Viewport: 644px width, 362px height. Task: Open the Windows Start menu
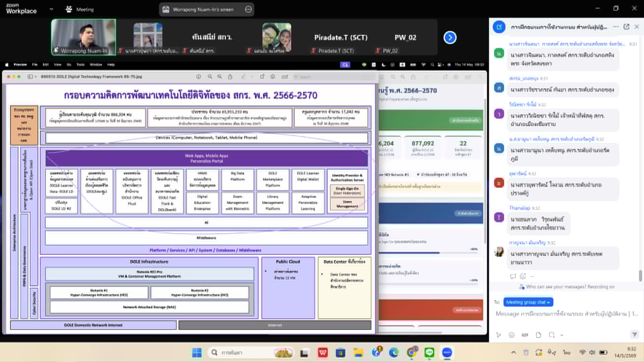(x=197, y=353)
